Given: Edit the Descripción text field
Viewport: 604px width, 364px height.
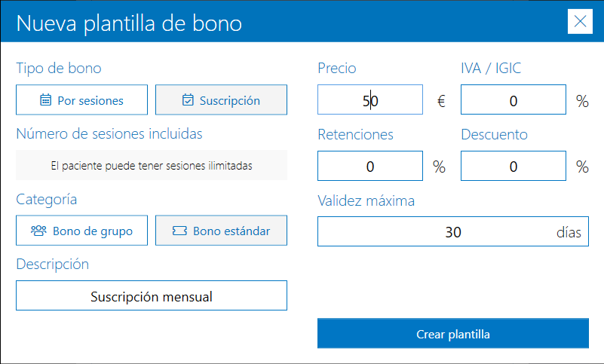Looking at the screenshot, I should (152, 296).
